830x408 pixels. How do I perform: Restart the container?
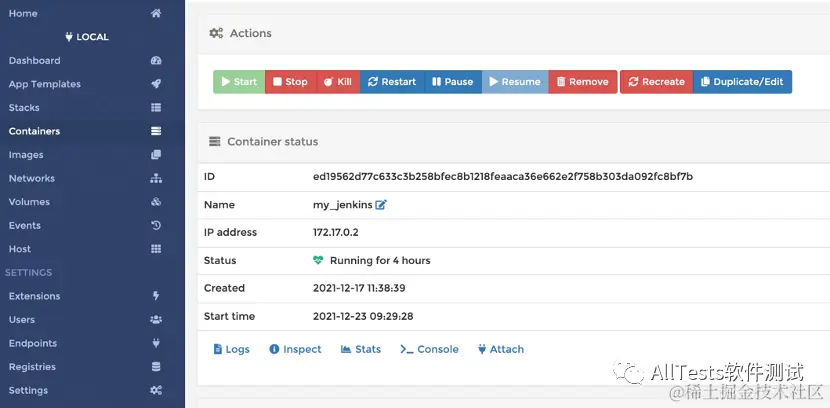click(392, 82)
